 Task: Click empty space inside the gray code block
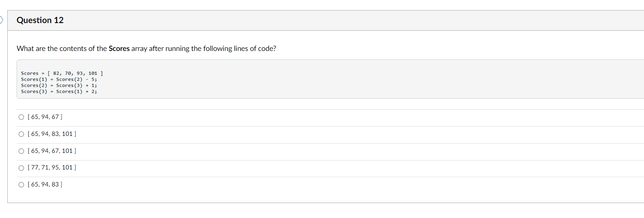click(x=365, y=81)
